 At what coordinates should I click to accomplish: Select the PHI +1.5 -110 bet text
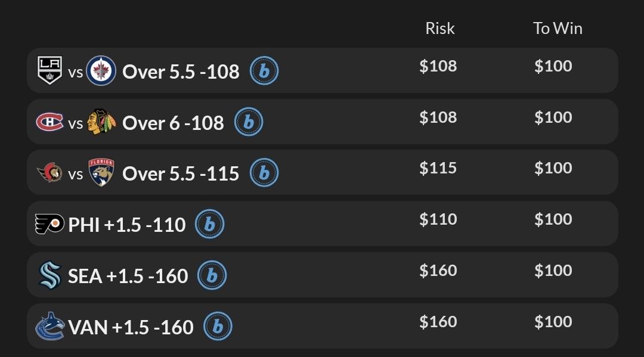[x=127, y=225]
